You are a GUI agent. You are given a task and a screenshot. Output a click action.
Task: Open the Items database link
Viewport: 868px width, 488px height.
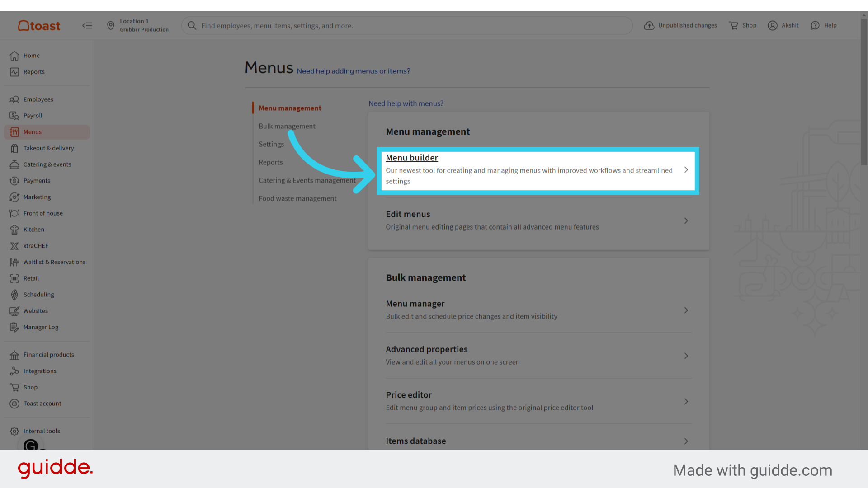(x=416, y=441)
